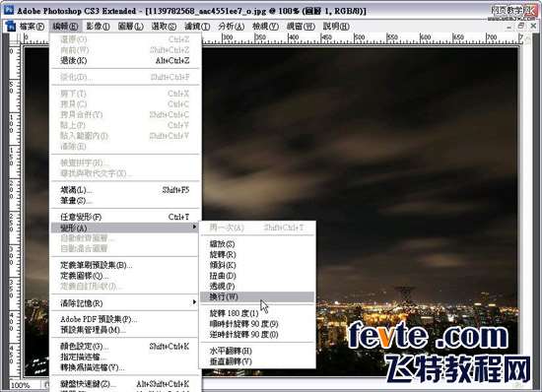Choose 退後(K) Step Backward
The image size is (542, 392).
(x=125, y=60)
